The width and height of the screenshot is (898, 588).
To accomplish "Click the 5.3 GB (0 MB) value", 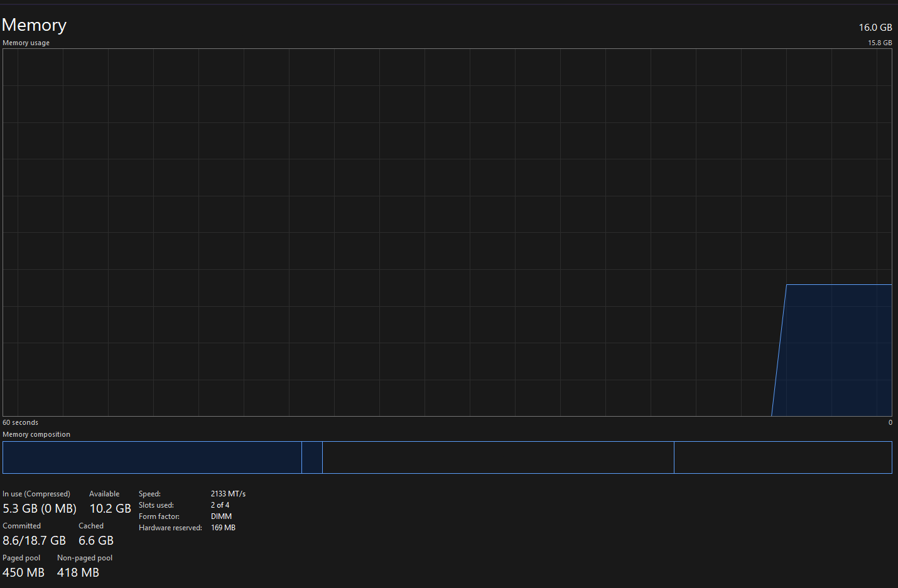I will coord(40,508).
